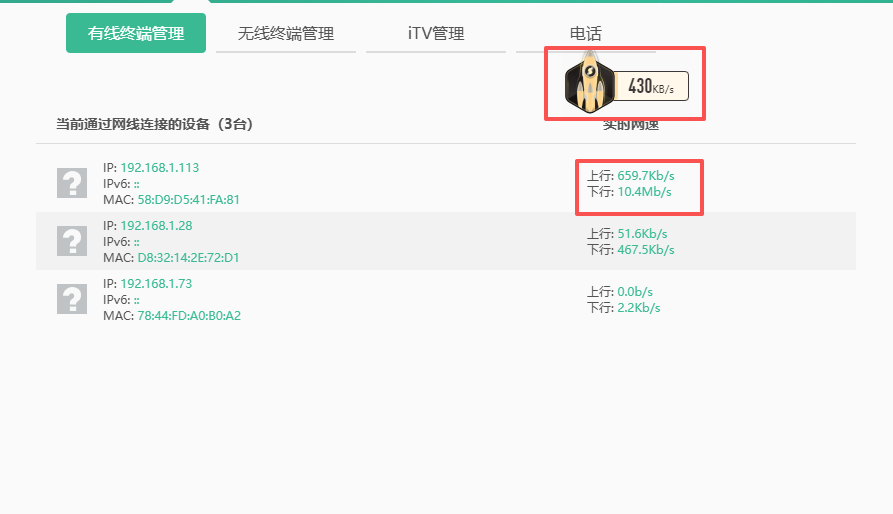This screenshot has width=893, height=514.
Task: Click the device icon for 192.168.1.28
Action: click(x=72, y=241)
